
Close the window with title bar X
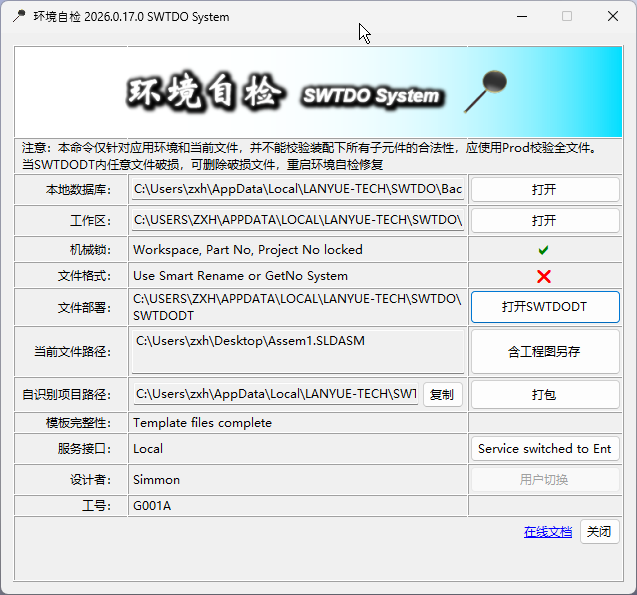tap(612, 17)
